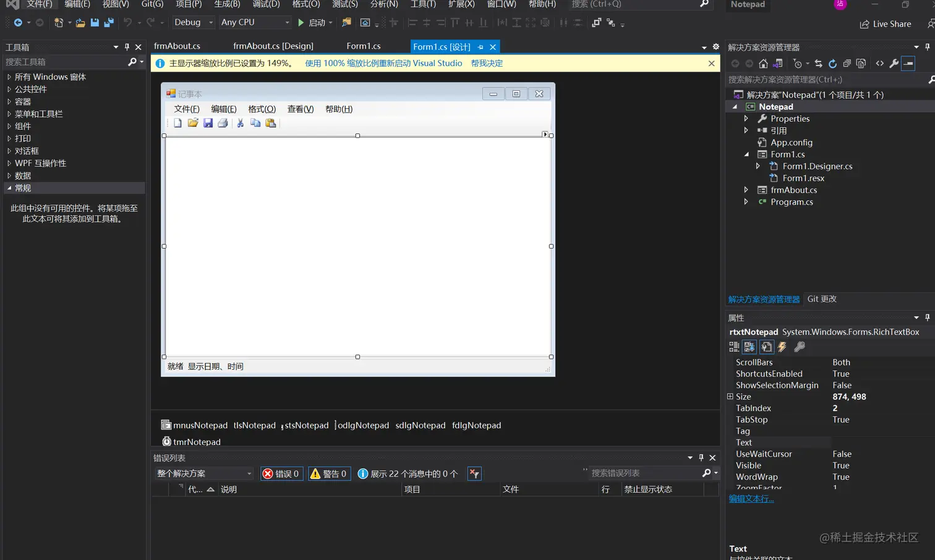Expand the Properties node in Solution Explorer

746,119
